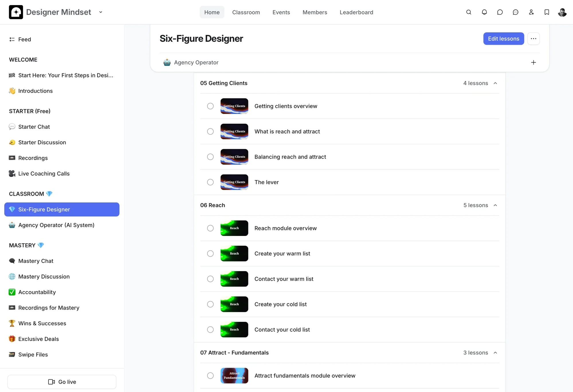Open Agency Operator (AI System) in sidebar
573x392 pixels.
[62, 225]
